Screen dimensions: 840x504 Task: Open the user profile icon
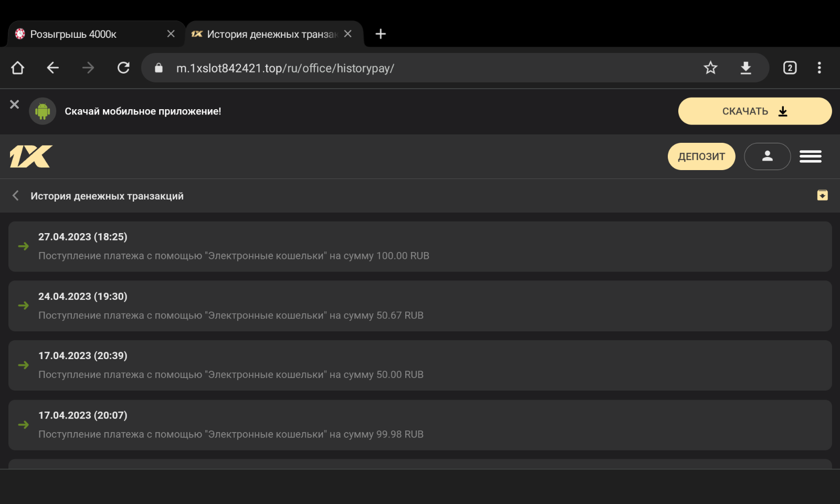click(x=767, y=156)
